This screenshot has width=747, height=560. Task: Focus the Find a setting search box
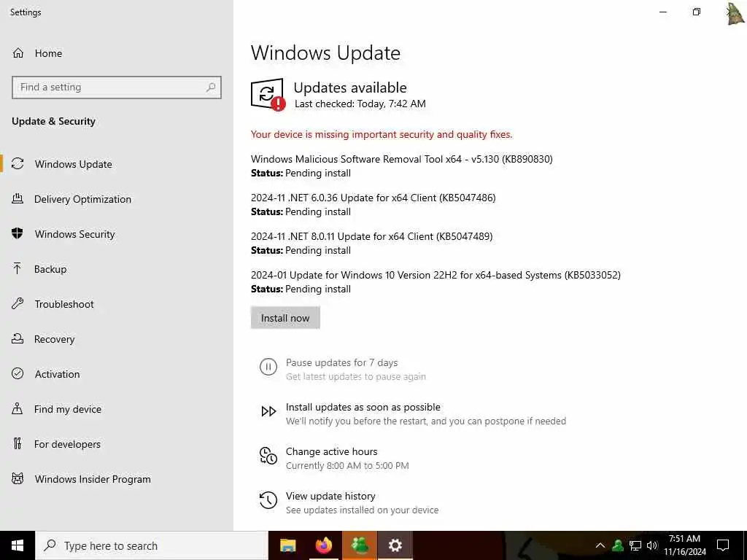pyautogui.click(x=117, y=87)
